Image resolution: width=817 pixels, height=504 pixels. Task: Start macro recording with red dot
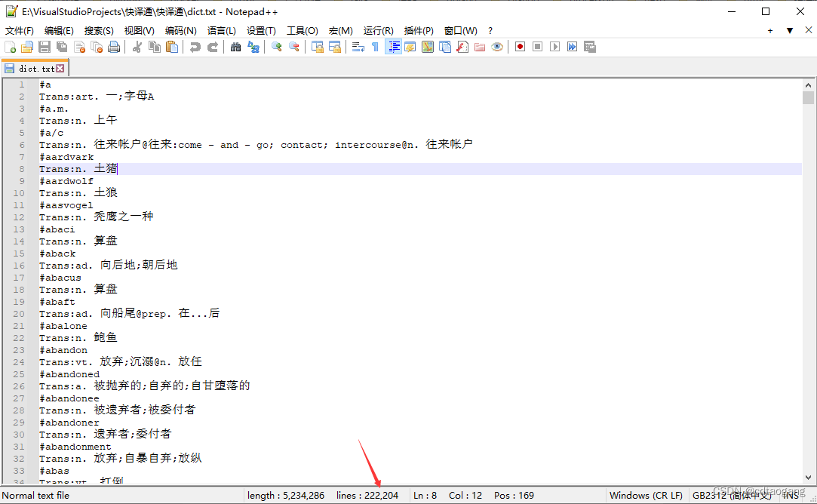[x=520, y=47]
